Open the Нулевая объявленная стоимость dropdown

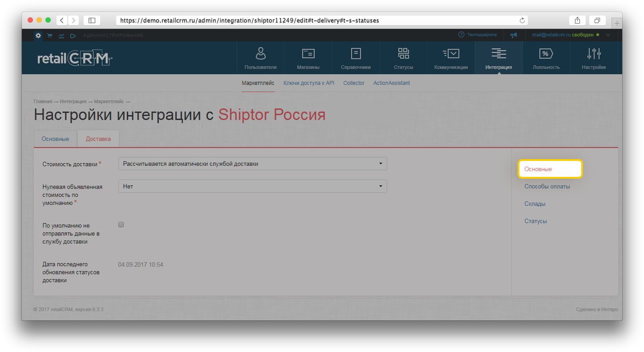point(252,186)
